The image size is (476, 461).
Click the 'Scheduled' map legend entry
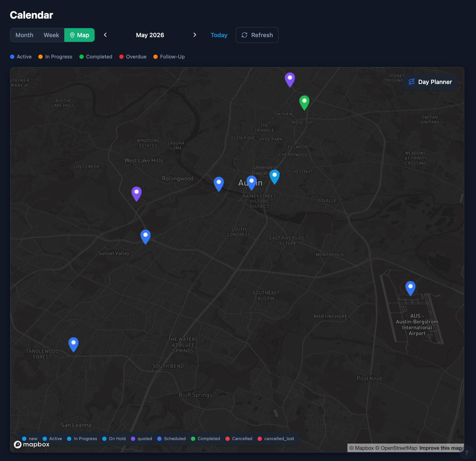click(x=172, y=439)
